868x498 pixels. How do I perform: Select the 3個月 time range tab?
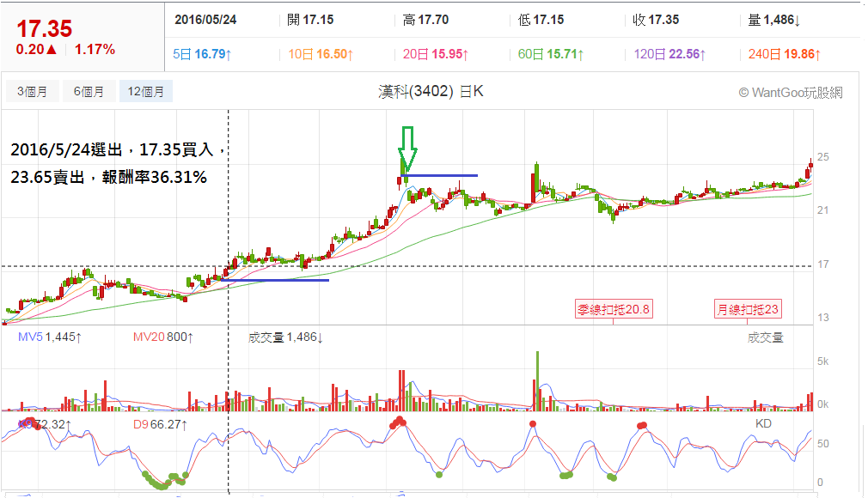click(32, 91)
